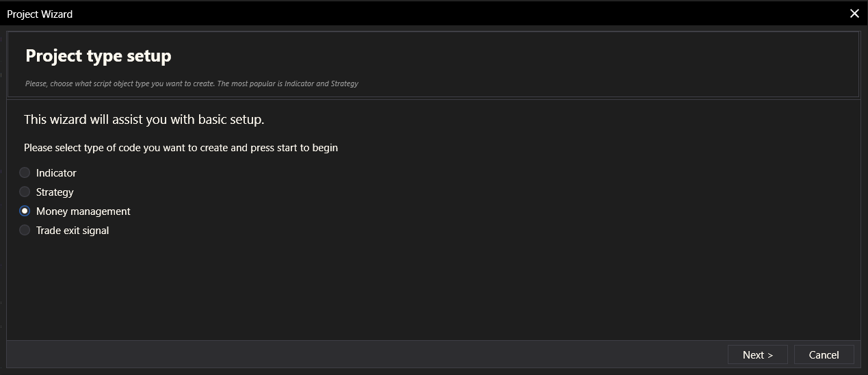
Task: Choose the Strategy radio option
Action: coord(25,192)
